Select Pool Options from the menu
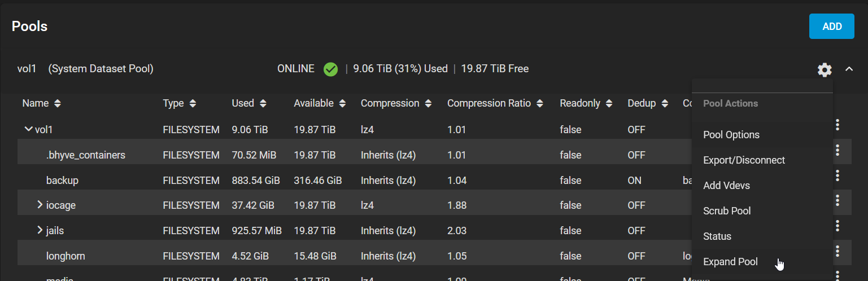 [x=731, y=135]
